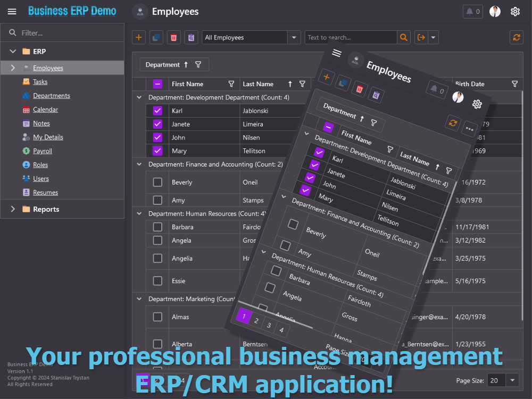The image size is (532, 399).
Task: Click the filter icon on Department group chip
Action: tap(198, 64)
